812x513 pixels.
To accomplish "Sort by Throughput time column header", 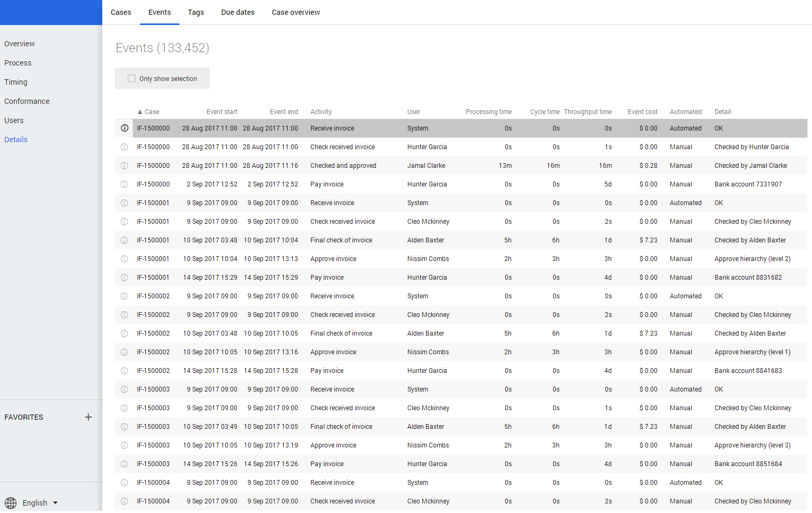I will pyautogui.click(x=587, y=112).
